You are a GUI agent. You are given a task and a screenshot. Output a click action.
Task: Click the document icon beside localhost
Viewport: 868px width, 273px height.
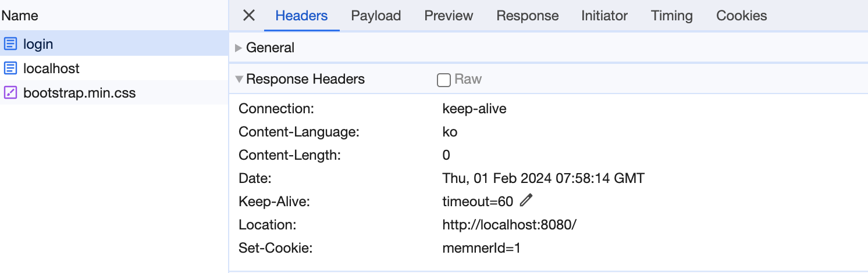click(x=10, y=68)
